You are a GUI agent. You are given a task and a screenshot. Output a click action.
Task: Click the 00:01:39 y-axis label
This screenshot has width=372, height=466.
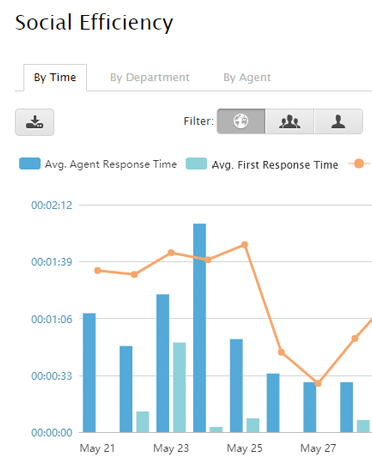coord(52,262)
